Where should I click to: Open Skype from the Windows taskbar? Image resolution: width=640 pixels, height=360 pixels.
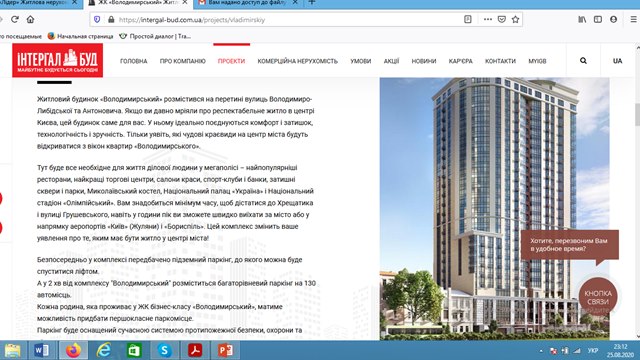coord(164,350)
